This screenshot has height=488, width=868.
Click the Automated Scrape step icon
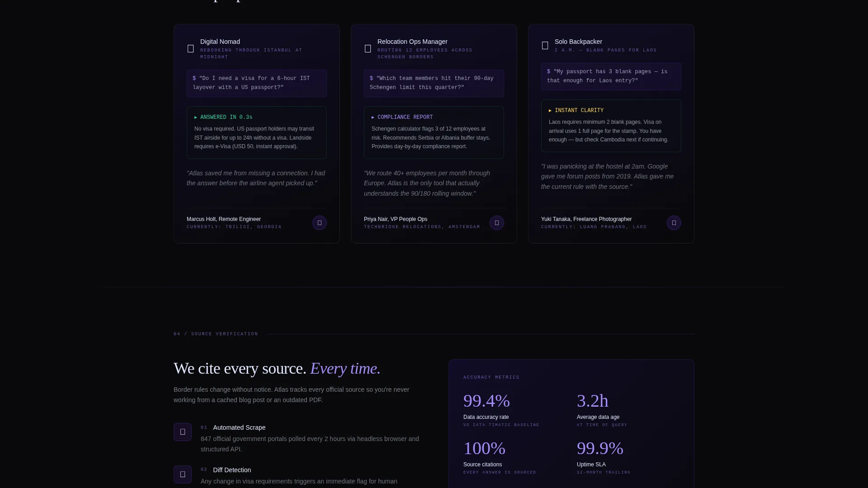coord(183,432)
